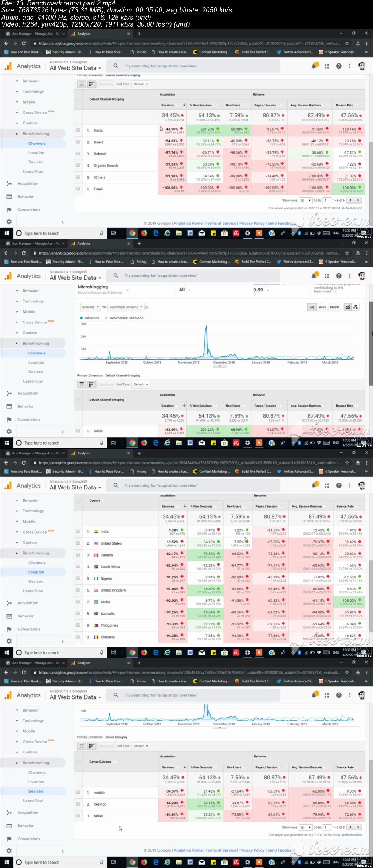The image size is (373, 868).
Task: Select the Organic Search row checkbox
Action: tap(78, 165)
